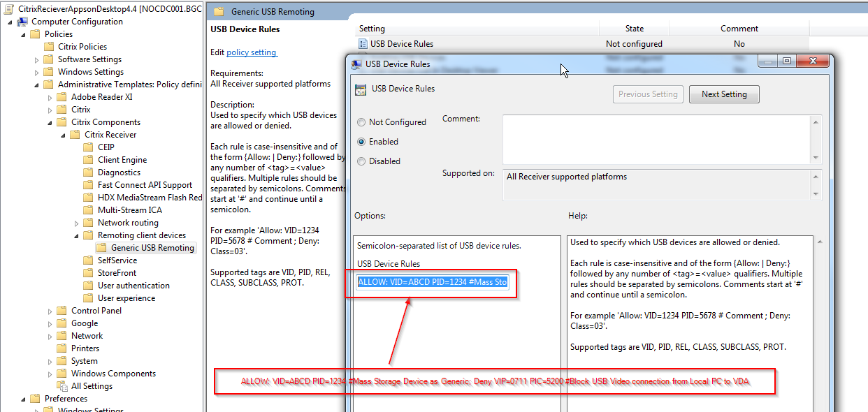Click the Computer Configuration icon
The height and width of the screenshot is (412, 868).
pos(22,22)
